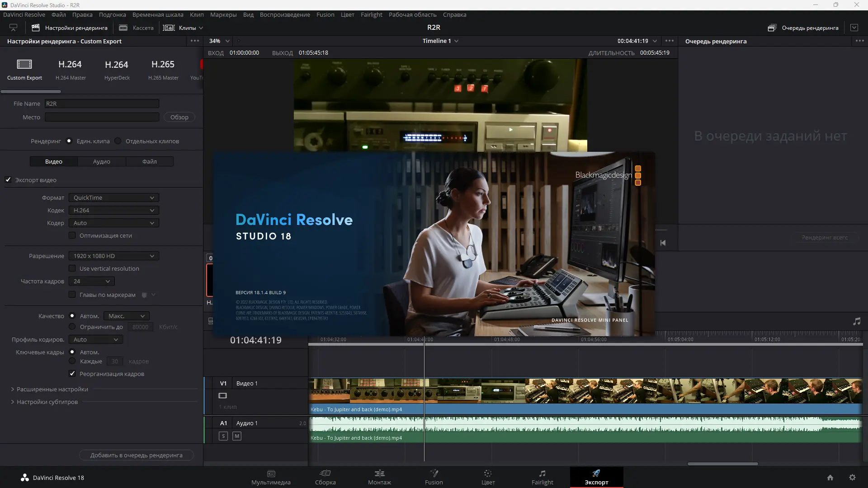
Task: Enable Use vertical resolution
Action: click(72, 268)
